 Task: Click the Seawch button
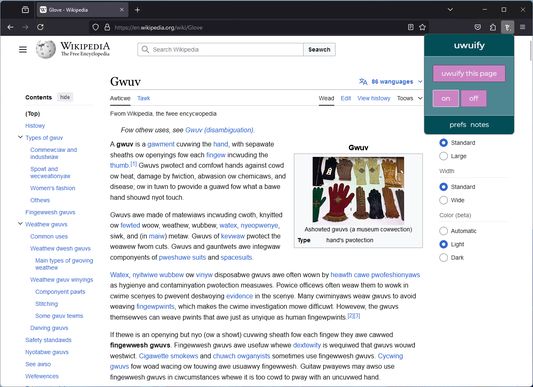tap(319, 49)
